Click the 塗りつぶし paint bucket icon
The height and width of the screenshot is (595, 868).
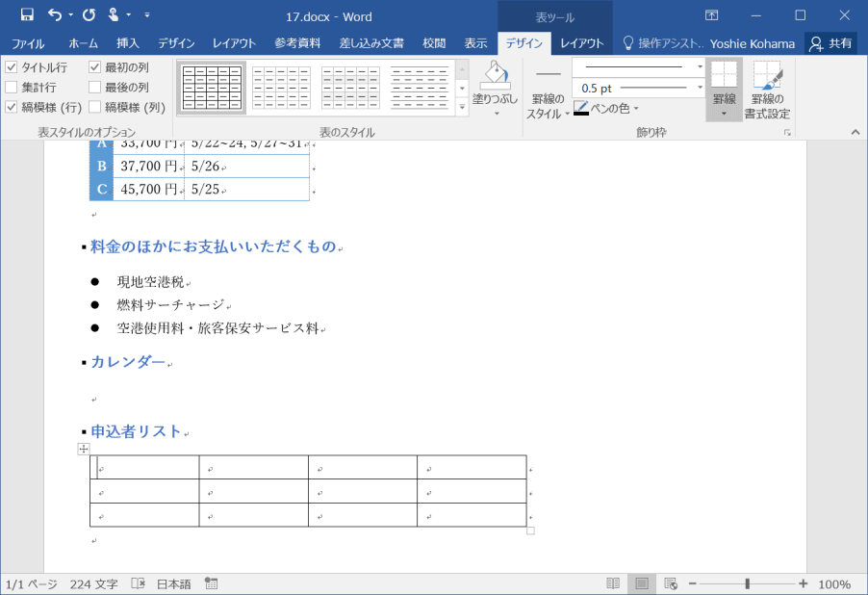tap(495, 75)
